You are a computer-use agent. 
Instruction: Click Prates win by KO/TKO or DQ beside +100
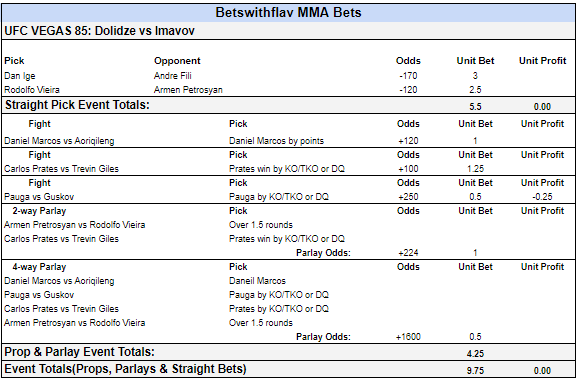click(x=287, y=169)
